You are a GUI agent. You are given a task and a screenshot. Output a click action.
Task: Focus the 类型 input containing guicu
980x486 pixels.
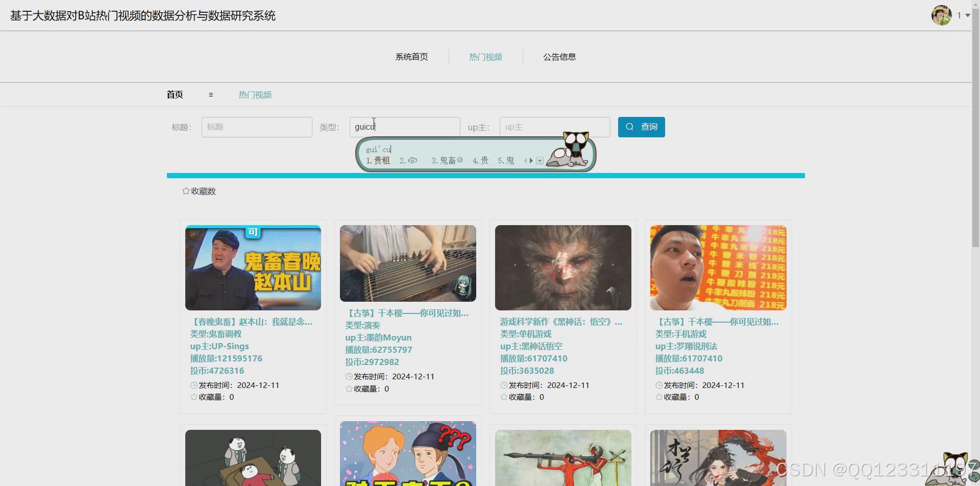point(405,127)
